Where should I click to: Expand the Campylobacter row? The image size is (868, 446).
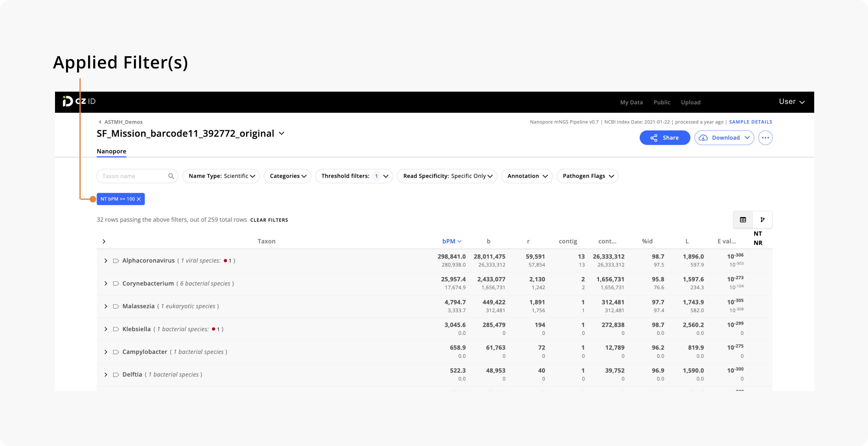106,352
